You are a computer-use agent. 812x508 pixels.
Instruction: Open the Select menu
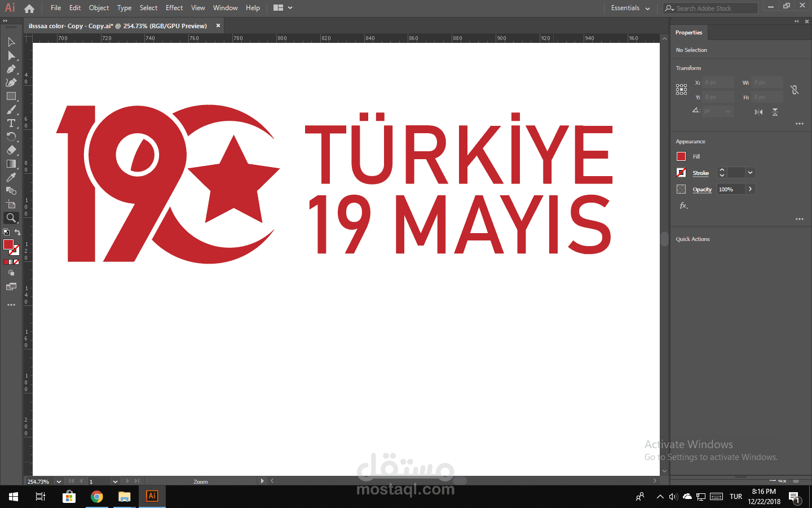(x=149, y=8)
